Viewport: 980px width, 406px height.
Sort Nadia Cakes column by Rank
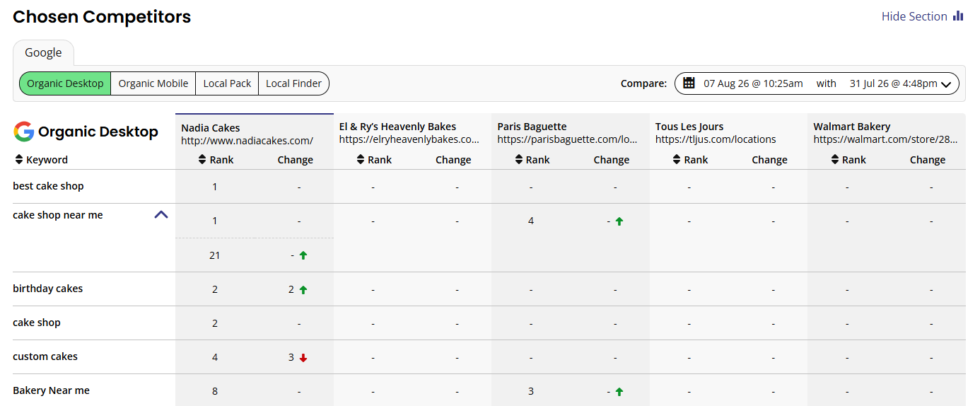[202, 160]
